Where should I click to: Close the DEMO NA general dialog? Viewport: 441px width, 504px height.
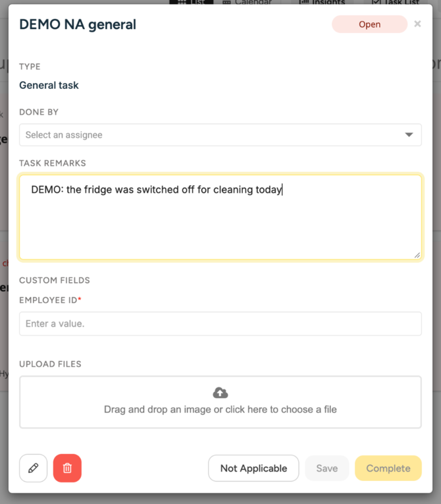pos(417,24)
